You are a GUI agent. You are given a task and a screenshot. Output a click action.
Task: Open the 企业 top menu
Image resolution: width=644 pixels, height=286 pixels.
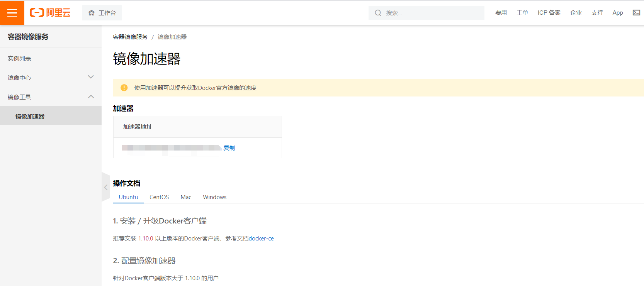(x=576, y=13)
